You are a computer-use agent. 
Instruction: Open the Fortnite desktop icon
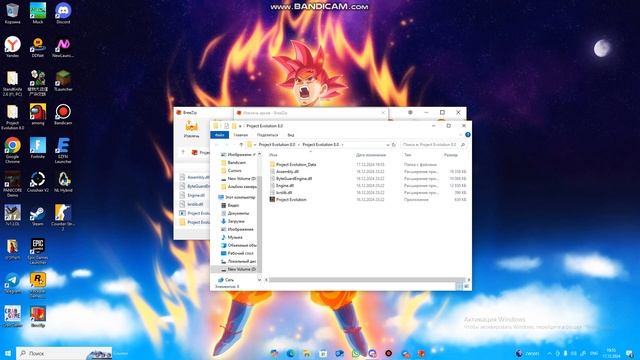38,148
